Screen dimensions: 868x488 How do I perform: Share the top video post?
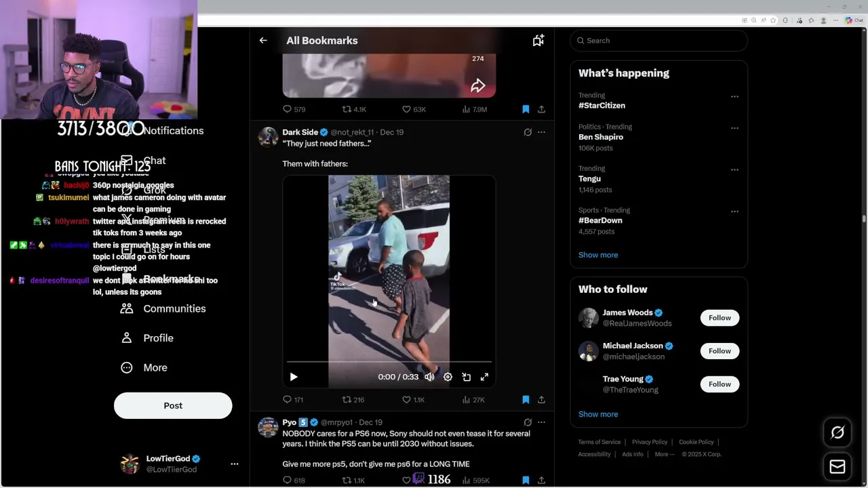pos(541,109)
